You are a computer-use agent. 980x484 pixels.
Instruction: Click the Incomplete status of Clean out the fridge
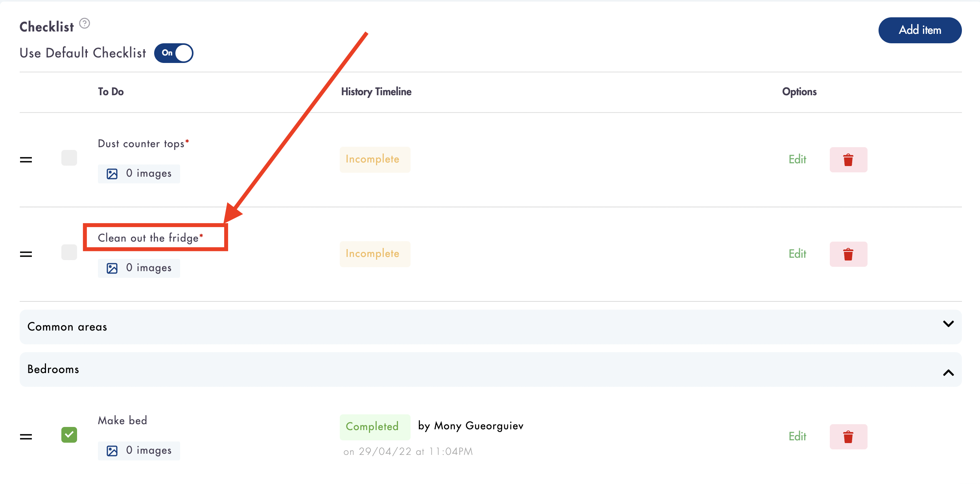375,254
